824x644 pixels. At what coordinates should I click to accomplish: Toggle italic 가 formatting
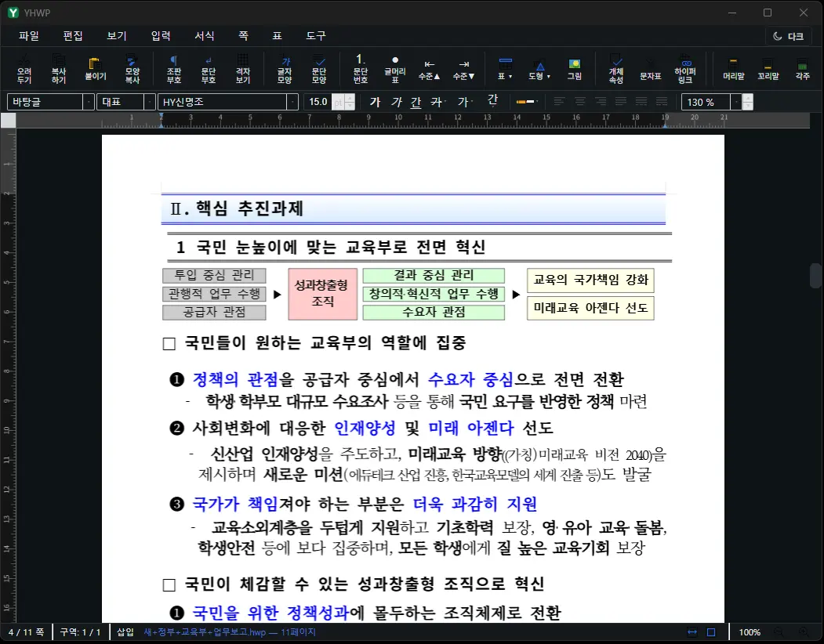[x=396, y=101]
